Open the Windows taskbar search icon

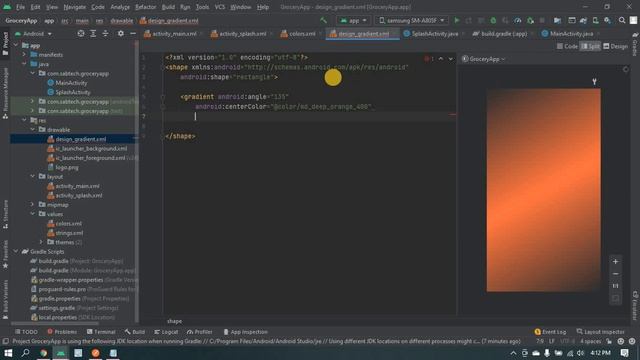[x=25, y=353]
